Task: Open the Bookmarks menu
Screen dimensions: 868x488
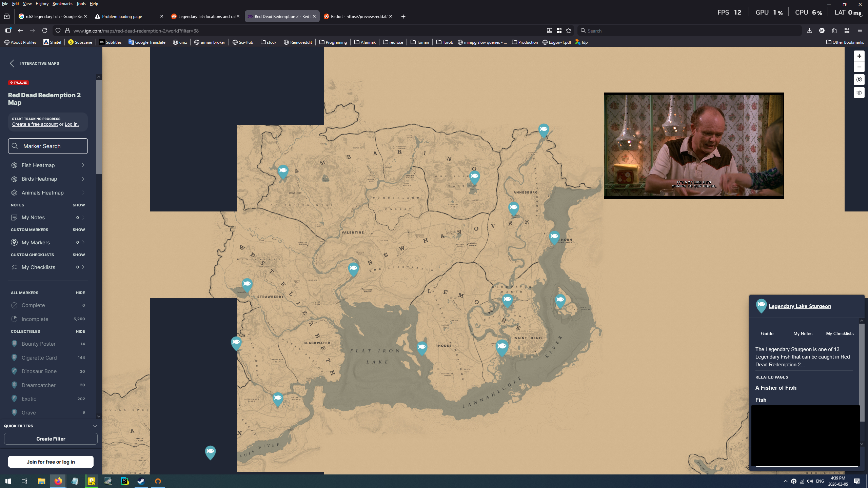Action: (x=62, y=4)
